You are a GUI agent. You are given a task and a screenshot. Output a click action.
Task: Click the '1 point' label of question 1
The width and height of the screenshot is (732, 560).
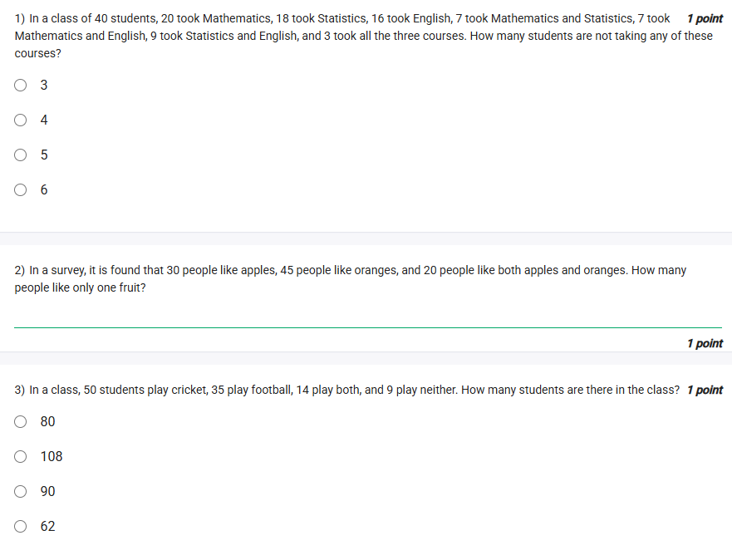point(705,18)
